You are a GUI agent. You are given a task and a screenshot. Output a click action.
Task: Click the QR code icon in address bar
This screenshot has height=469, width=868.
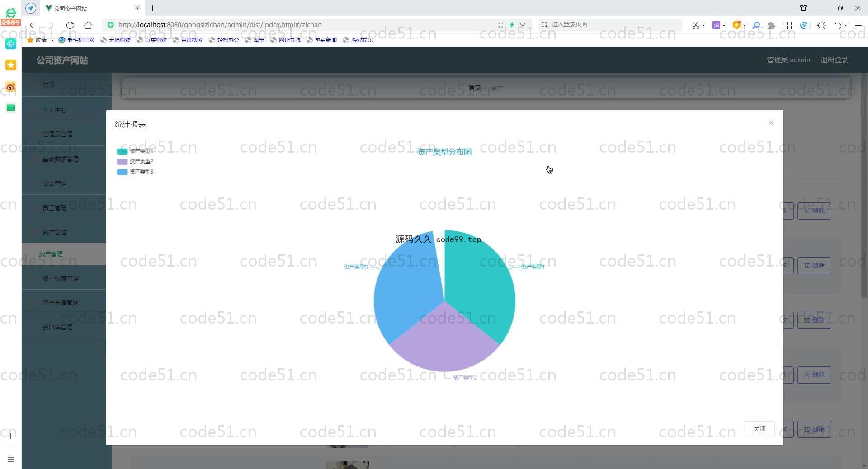tap(500, 25)
